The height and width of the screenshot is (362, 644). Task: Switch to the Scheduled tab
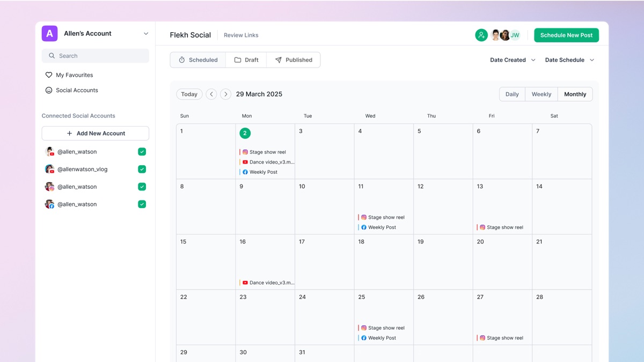point(198,60)
